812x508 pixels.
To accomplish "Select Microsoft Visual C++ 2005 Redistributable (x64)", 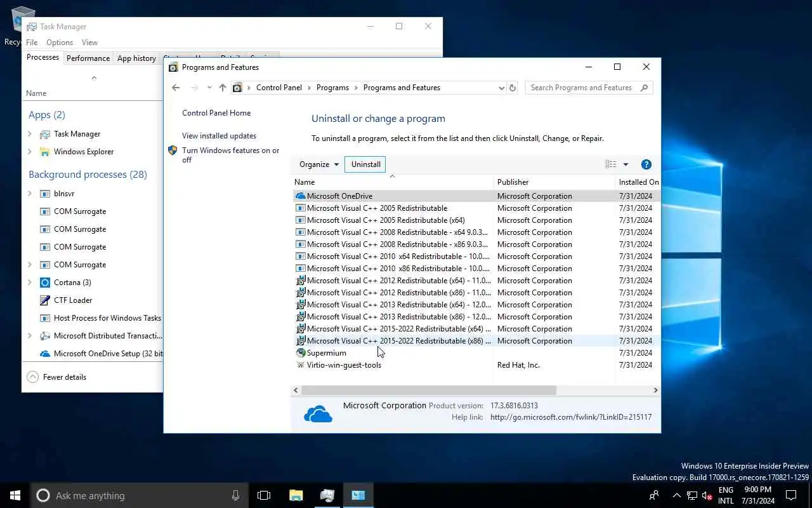I will pyautogui.click(x=386, y=220).
